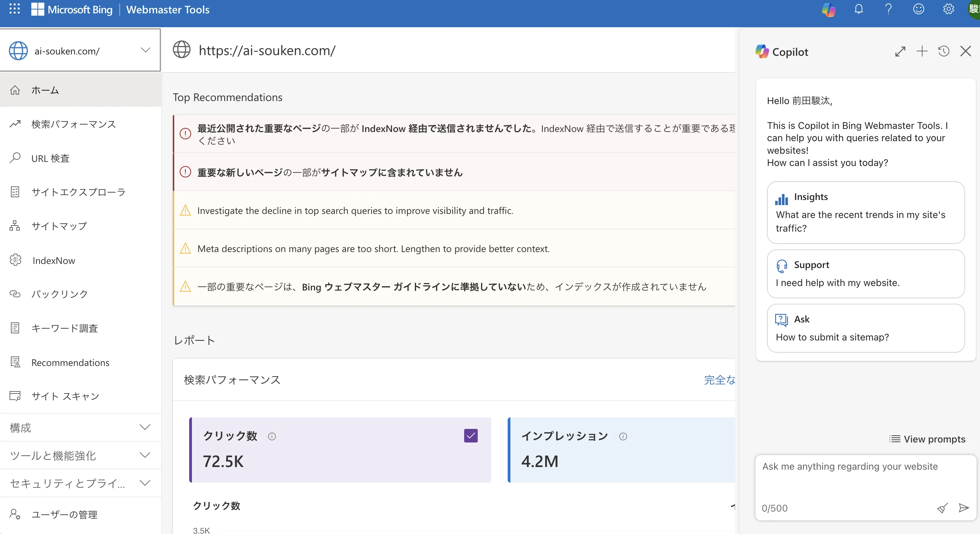Open the app launcher grid
Viewport: 980px width, 534px height.
[x=14, y=9]
